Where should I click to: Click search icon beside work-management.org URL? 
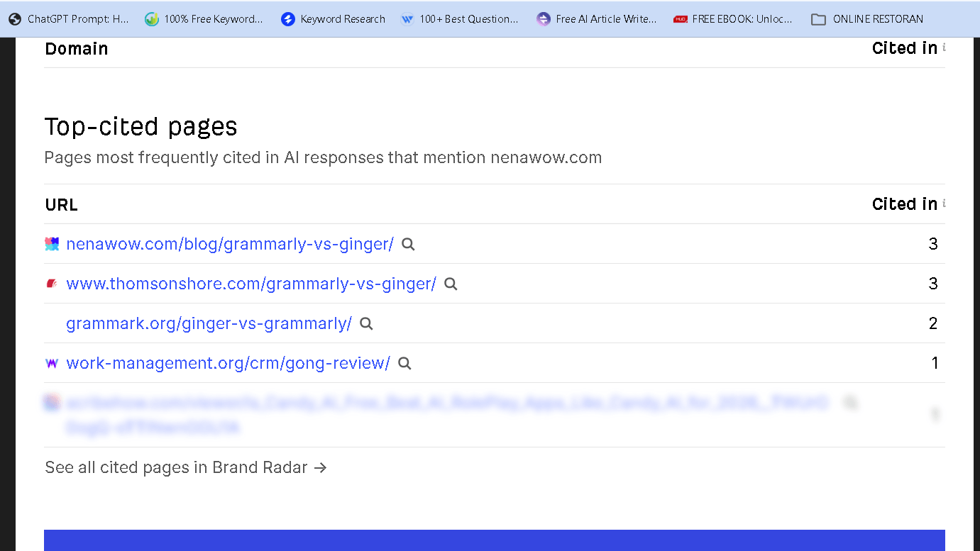(404, 363)
